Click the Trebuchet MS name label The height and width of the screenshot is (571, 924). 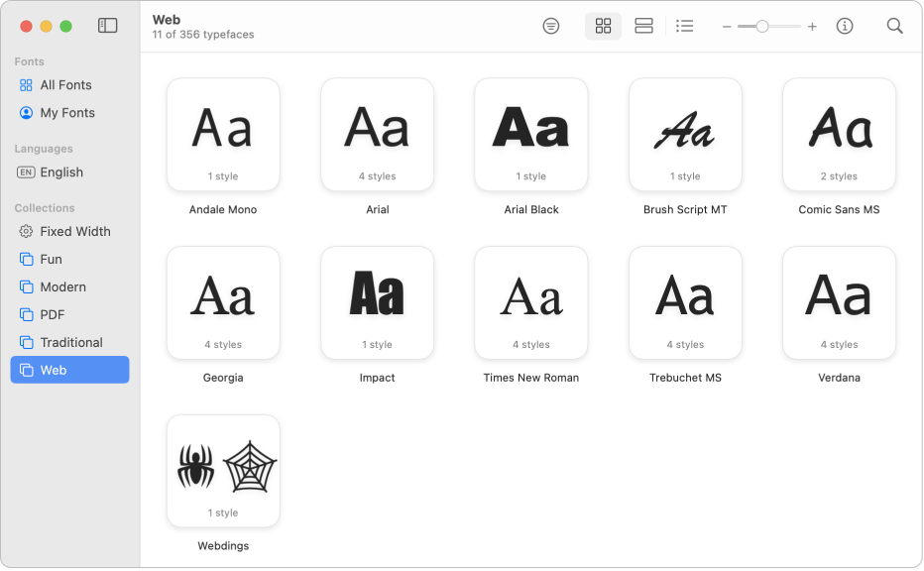(x=685, y=378)
